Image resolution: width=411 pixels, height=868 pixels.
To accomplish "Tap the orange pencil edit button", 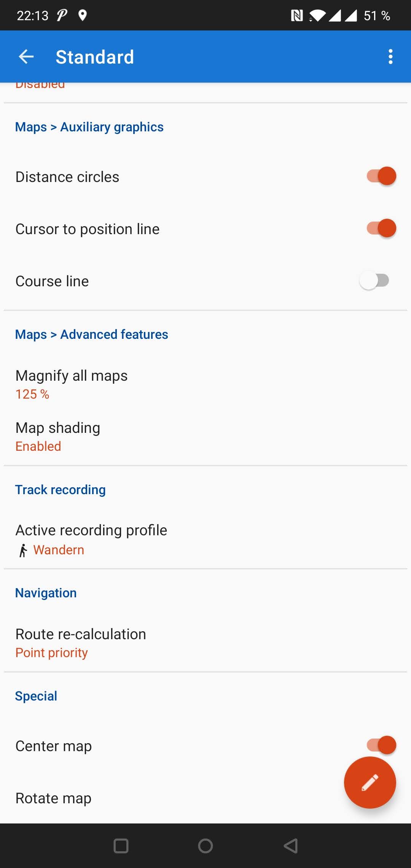I will click(370, 782).
